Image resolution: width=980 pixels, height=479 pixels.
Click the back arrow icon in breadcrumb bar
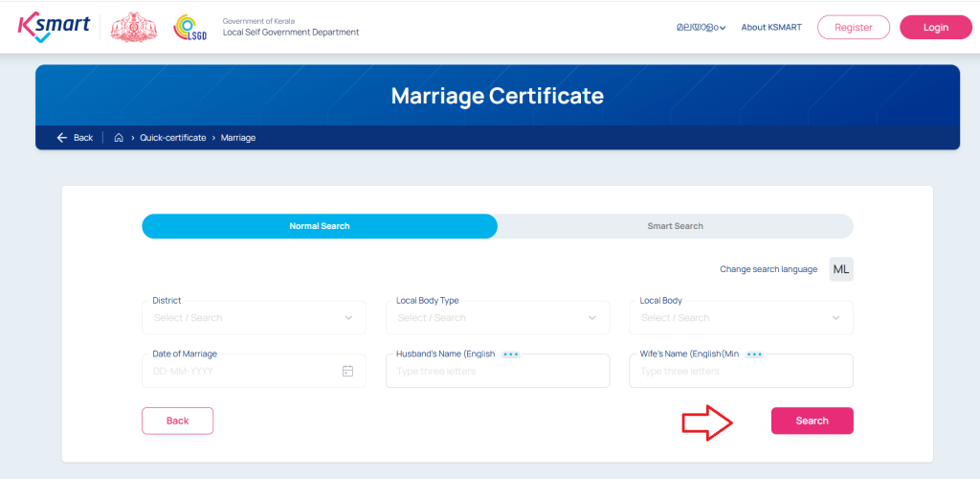[x=62, y=138]
